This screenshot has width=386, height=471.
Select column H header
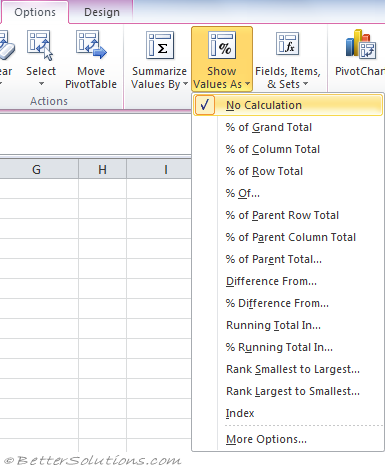pos(102,169)
